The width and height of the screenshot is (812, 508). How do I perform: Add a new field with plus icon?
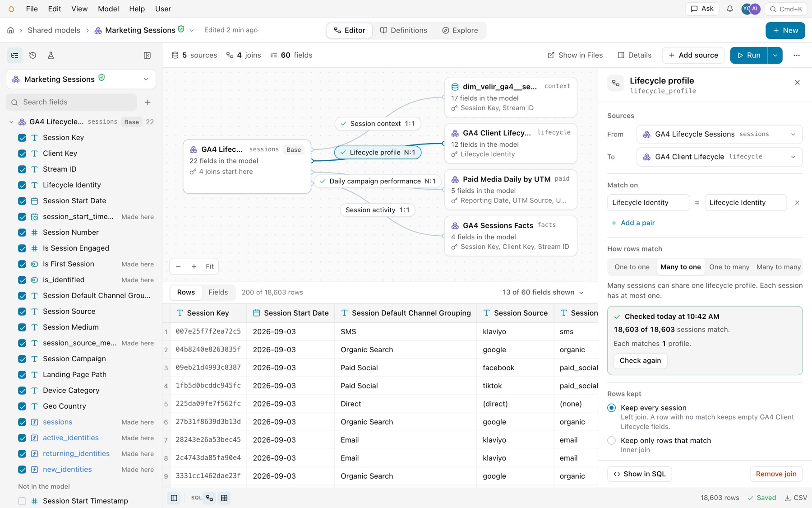[148, 102]
